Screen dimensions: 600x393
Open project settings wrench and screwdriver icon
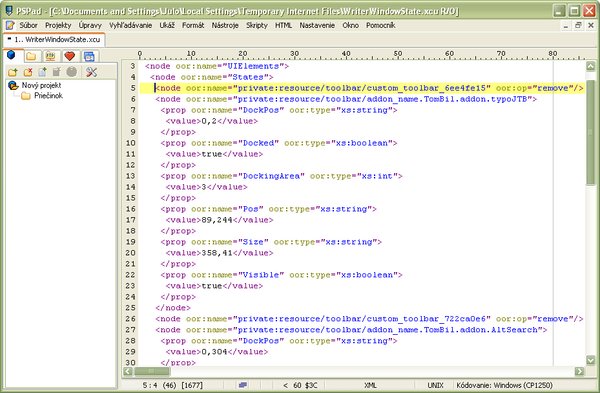click(x=91, y=72)
